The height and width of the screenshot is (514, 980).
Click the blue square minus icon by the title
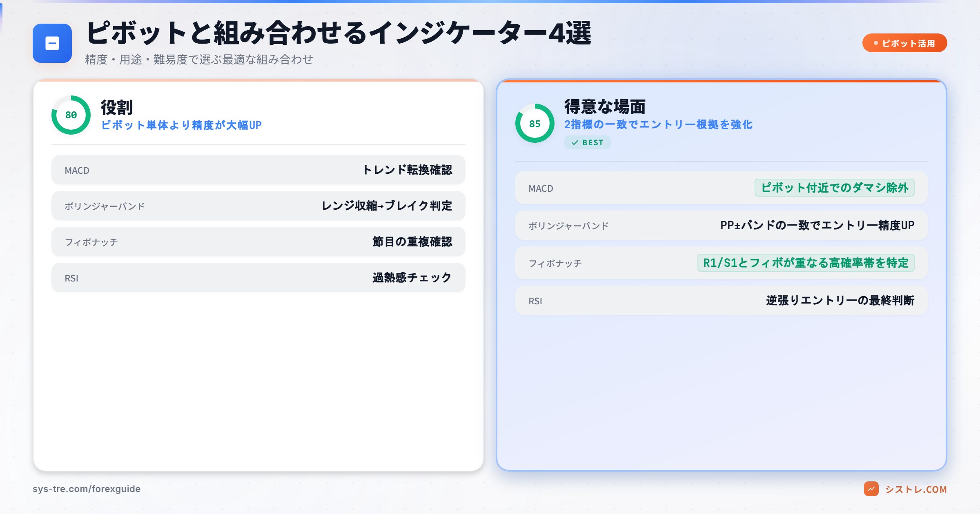coord(52,43)
